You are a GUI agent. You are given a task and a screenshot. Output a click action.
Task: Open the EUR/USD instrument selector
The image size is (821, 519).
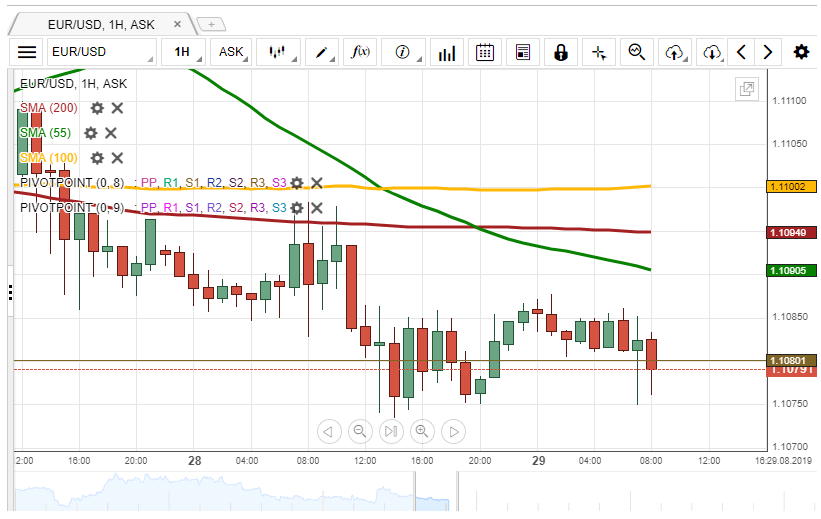[x=102, y=52]
